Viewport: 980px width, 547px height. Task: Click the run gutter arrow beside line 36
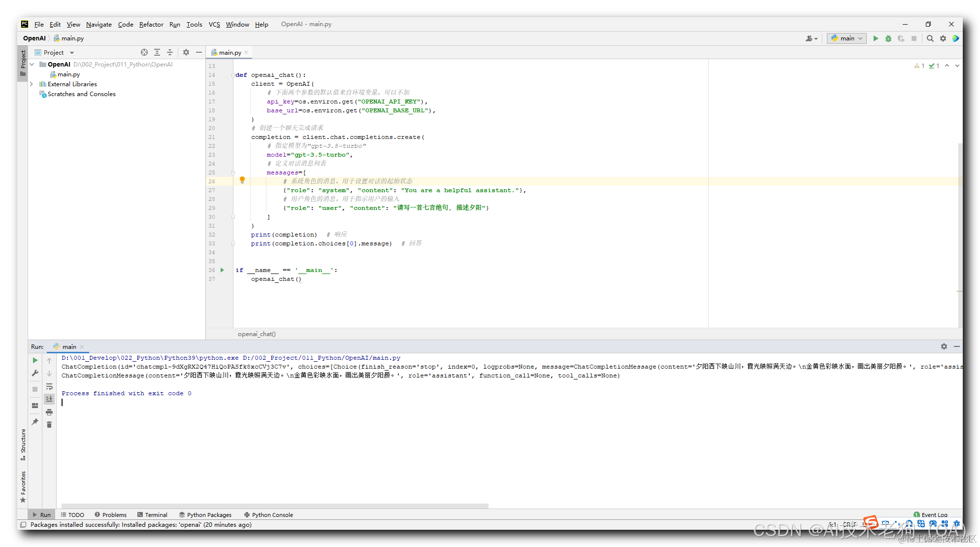coord(222,270)
